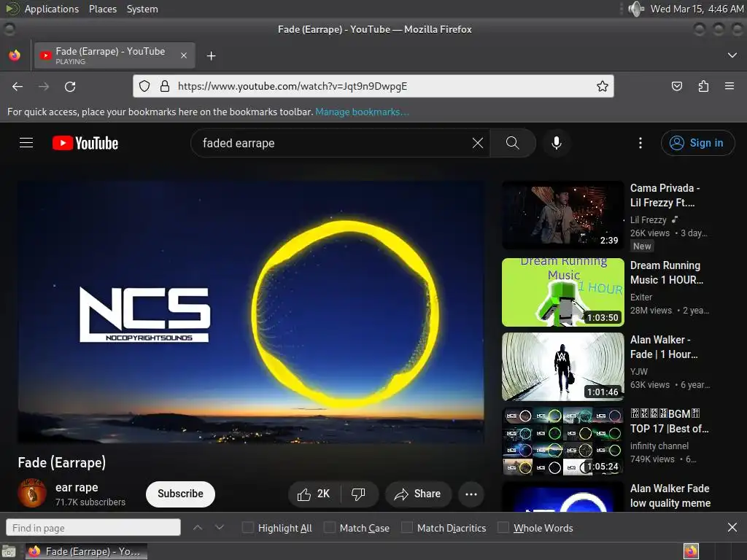The width and height of the screenshot is (747, 560).
Task: Close the find bar
Action: [x=732, y=527]
